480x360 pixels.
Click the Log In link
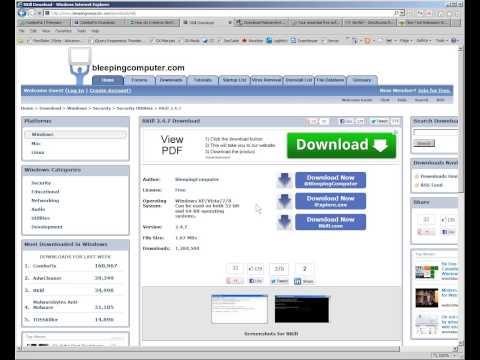tap(75, 91)
